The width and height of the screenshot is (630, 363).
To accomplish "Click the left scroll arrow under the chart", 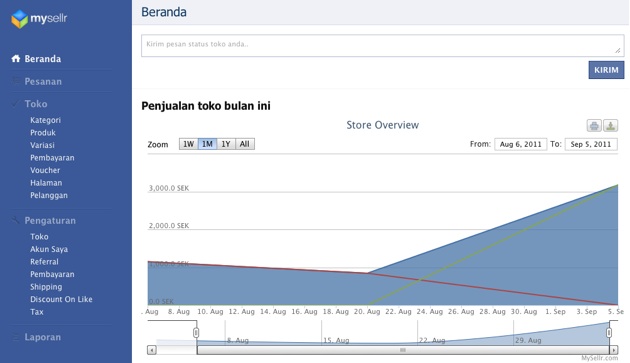I will 151,350.
